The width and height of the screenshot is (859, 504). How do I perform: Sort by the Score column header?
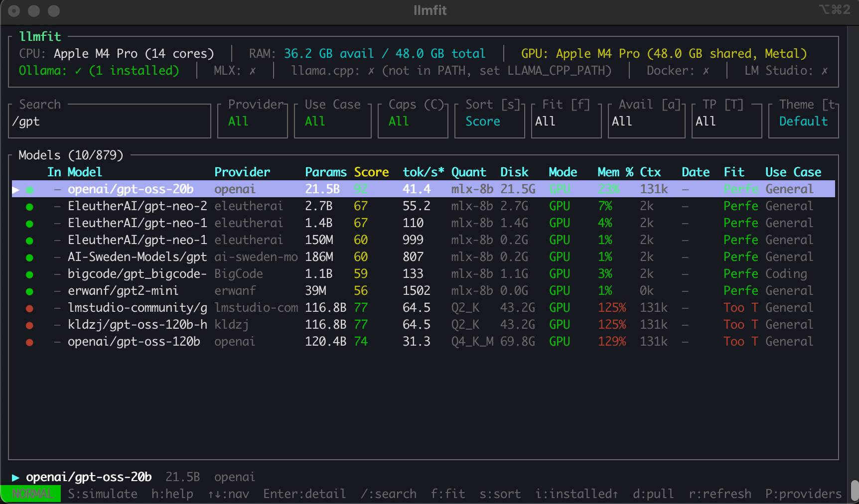(x=371, y=172)
